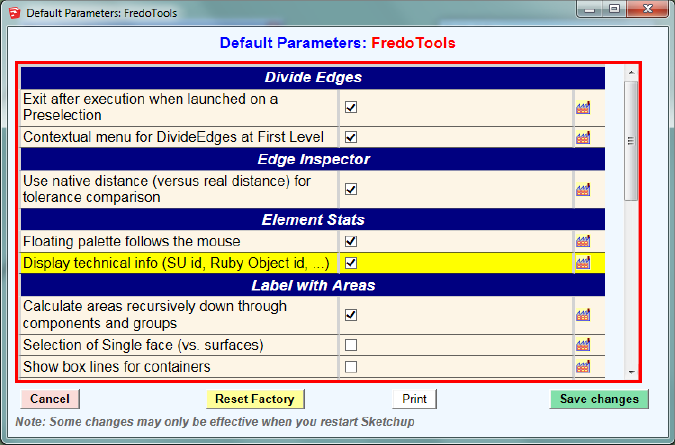This screenshot has width=675, height=445.
Task: Uncheck 'Calculate areas recursively down through components'
Action: click(351, 315)
